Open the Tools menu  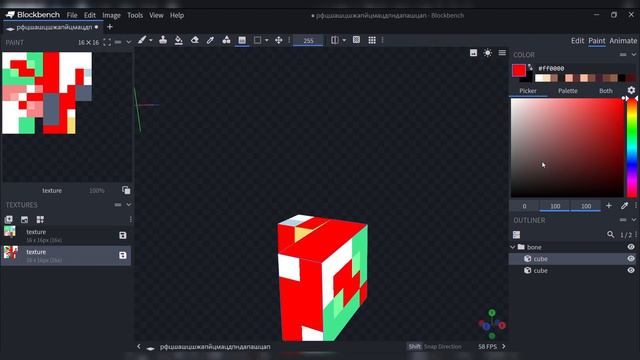[135, 15]
